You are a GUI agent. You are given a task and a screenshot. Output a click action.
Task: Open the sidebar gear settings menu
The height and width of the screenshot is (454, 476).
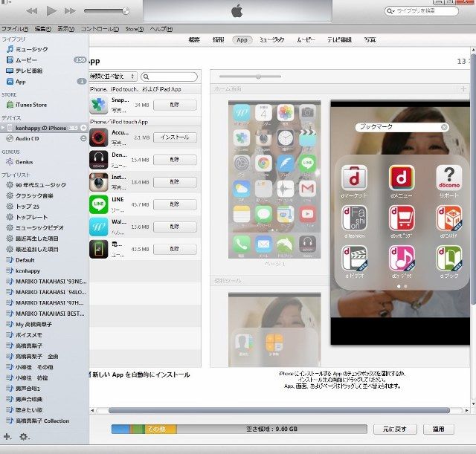point(24,437)
